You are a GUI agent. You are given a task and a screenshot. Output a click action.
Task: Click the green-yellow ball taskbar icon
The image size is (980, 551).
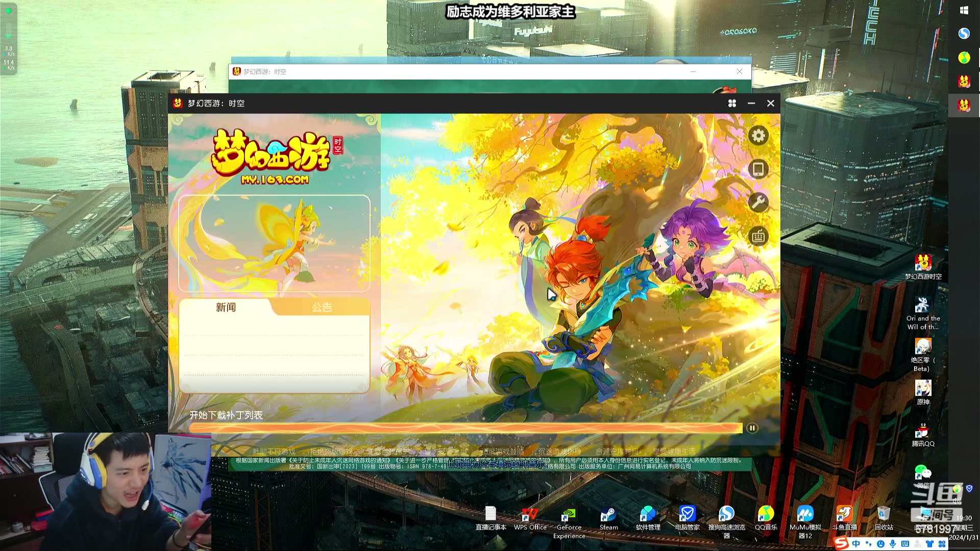pyautogui.click(x=964, y=57)
